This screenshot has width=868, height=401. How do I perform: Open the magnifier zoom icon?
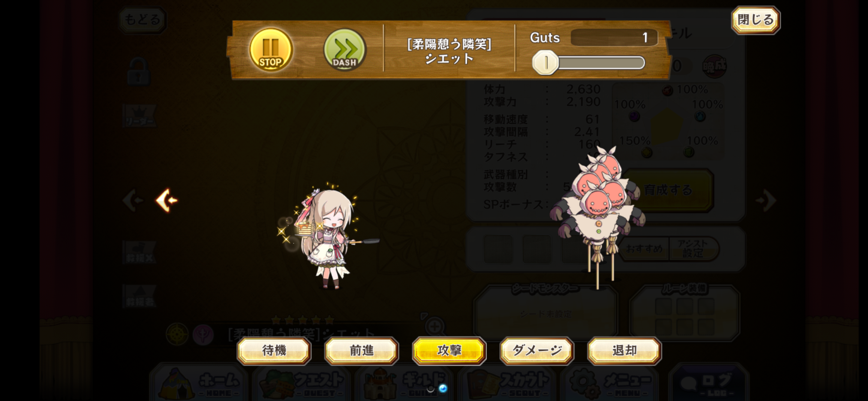coord(434,327)
